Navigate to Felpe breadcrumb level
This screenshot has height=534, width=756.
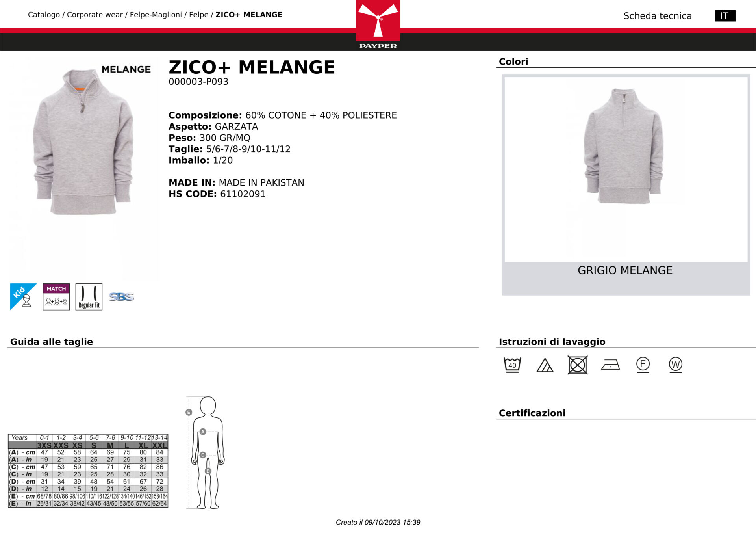[x=199, y=15]
